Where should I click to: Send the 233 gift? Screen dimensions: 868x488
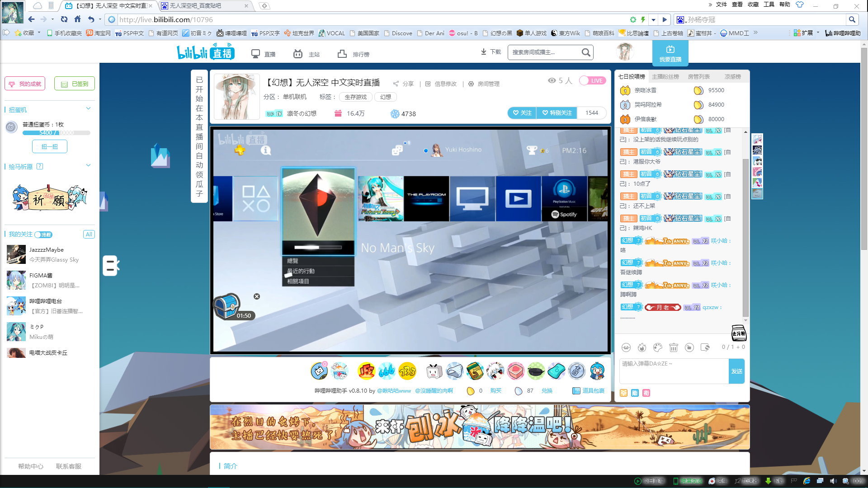(407, 371)
